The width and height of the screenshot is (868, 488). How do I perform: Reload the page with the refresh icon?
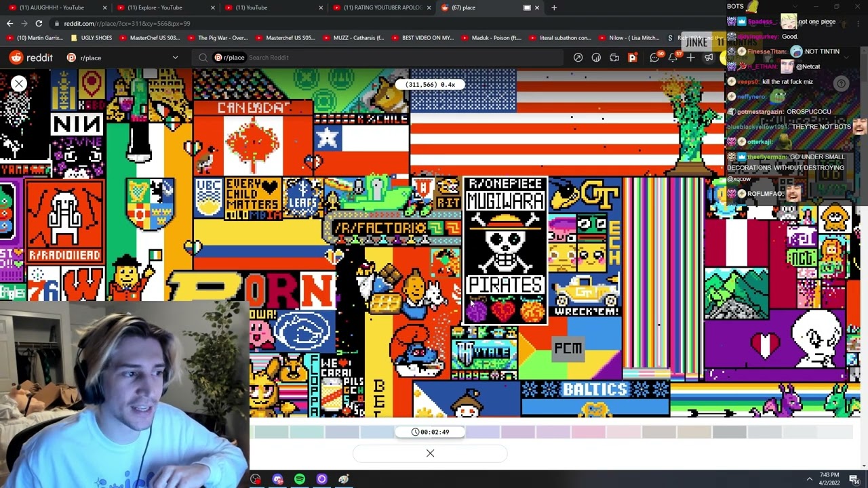pos(39,23)
